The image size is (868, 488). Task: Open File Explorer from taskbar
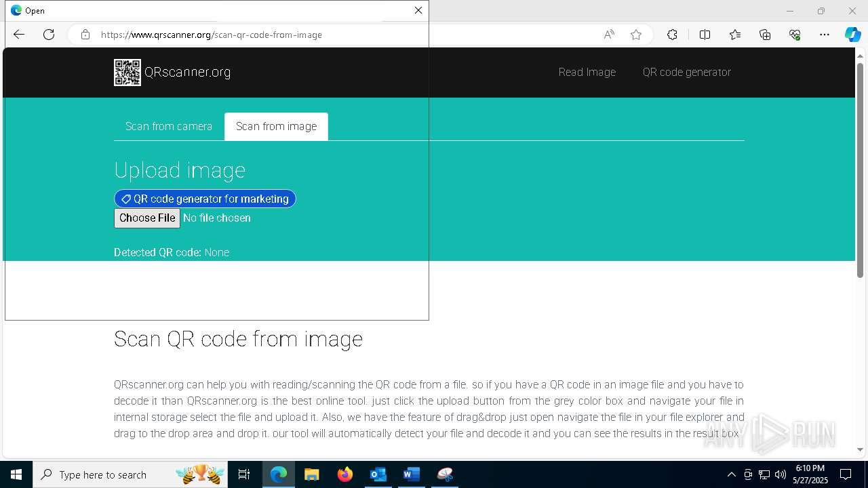(312, 474)
